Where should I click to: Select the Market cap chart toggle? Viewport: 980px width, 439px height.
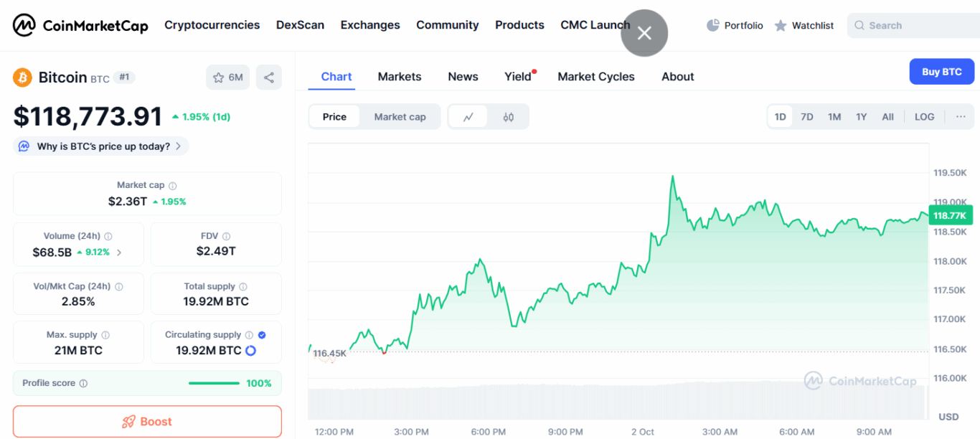click(x=400, y=117)
